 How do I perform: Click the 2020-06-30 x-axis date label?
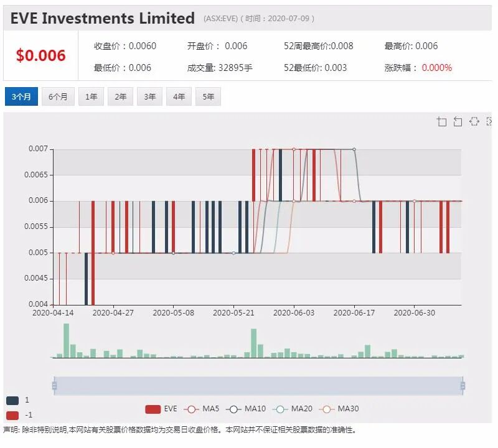click(x=415, y=313)
